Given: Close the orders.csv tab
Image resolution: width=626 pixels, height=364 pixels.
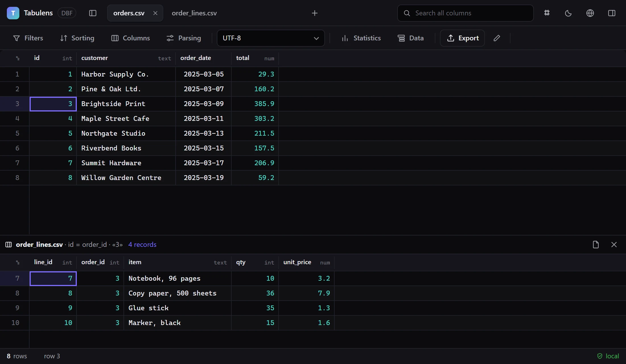Looking at the screenshot, I should point(155,13).
